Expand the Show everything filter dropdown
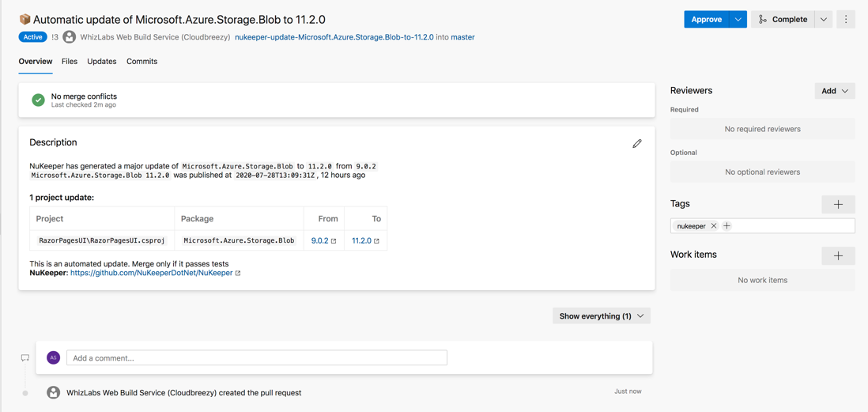The height and width of the screenshot is (412, 868). coord(601,316)
